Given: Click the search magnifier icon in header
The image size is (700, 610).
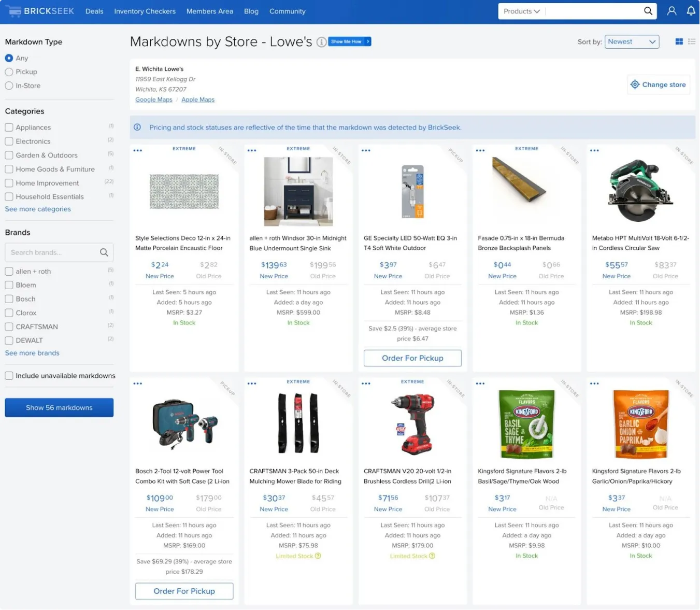Looking at the screenshot, I should click(648, 11).
